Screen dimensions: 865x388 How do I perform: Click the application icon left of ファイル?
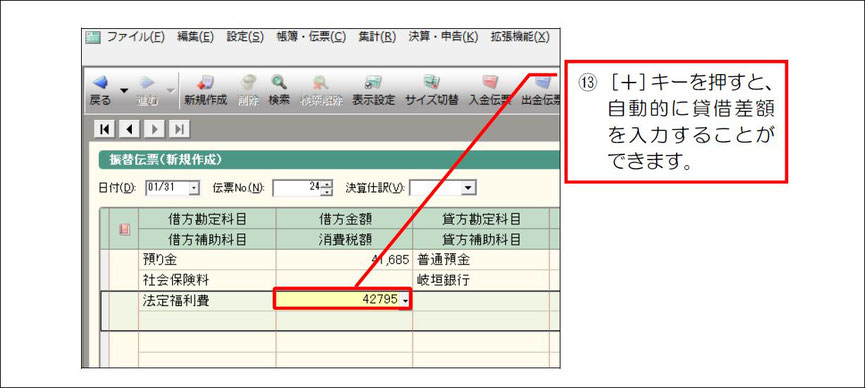click(92, 38)
